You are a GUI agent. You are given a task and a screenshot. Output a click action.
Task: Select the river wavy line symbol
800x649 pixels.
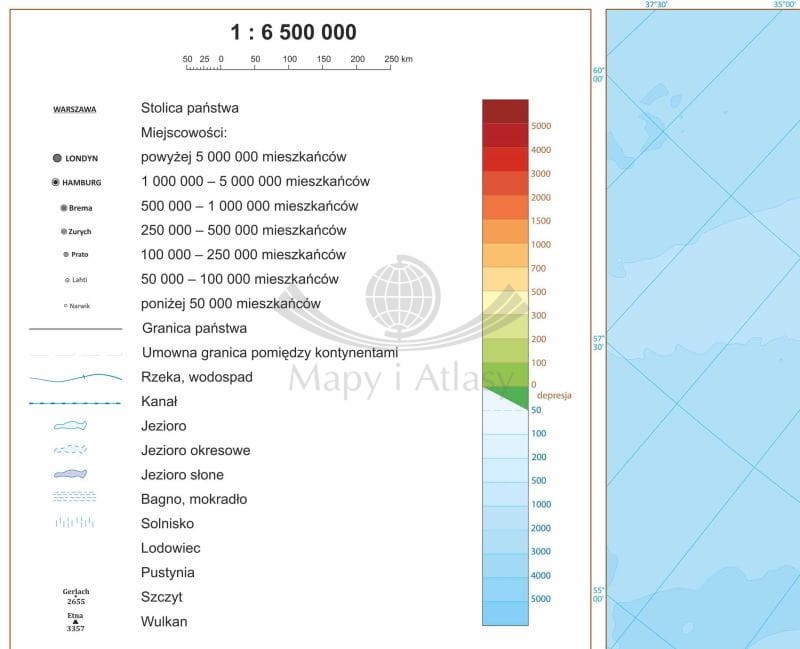pyautogui.click(x=75, y=377)
